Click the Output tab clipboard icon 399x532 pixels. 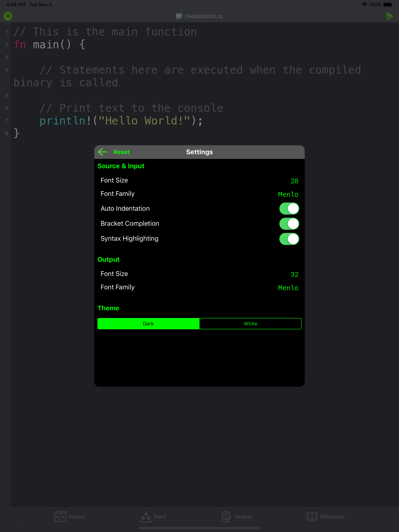(226, 516)
